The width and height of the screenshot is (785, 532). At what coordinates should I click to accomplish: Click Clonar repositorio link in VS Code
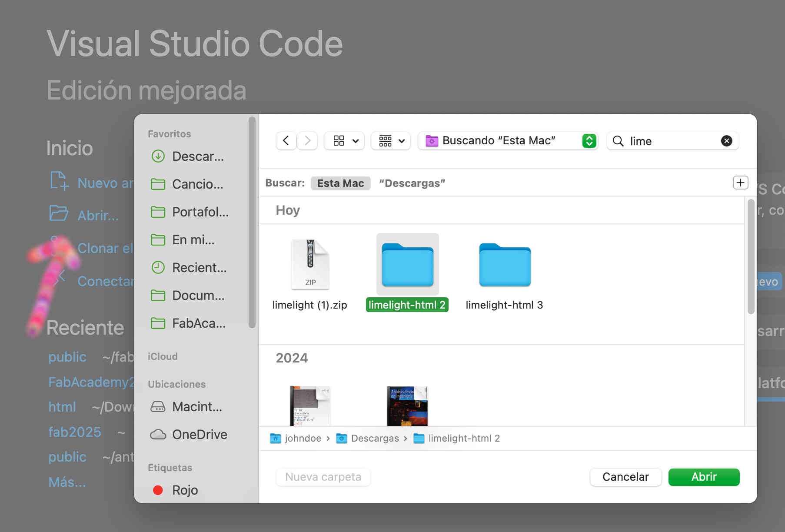106,248
